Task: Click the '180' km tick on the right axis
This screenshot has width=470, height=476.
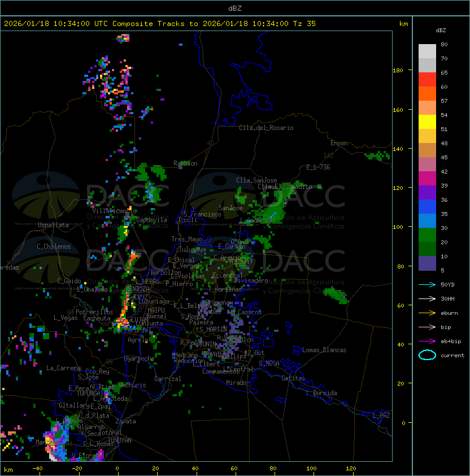Action: pos(398,71)
